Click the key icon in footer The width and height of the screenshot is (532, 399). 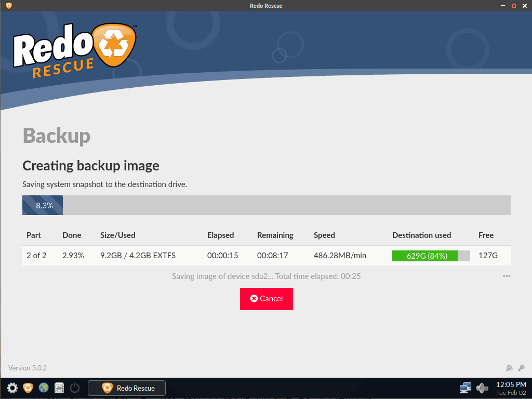pyautogui.click(x=522, y=368)
